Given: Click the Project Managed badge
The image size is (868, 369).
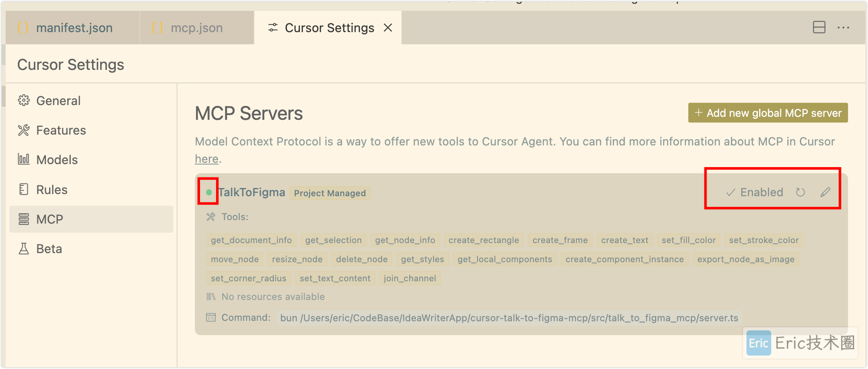Looking at the screenshot, I should click(330, 193).
